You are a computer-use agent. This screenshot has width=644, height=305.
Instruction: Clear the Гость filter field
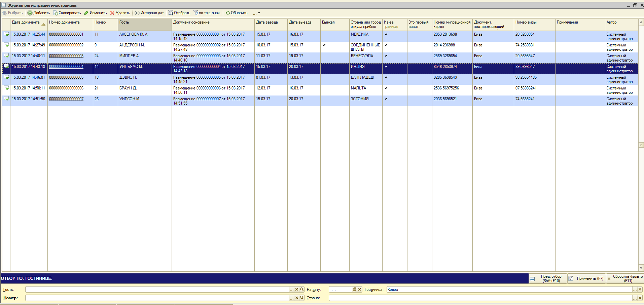(x=297, y=289)
